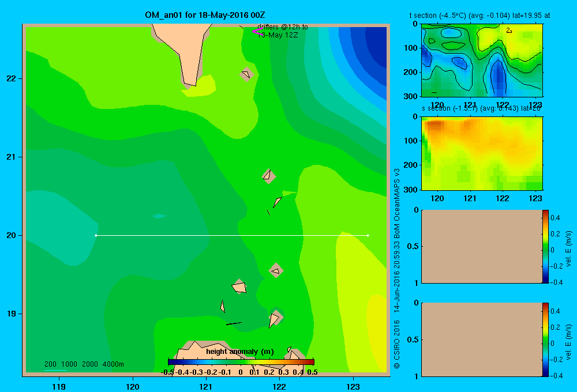
Task: Click latitude label 19 on main map
Action: pyautogui.click(x=11, y=314)
